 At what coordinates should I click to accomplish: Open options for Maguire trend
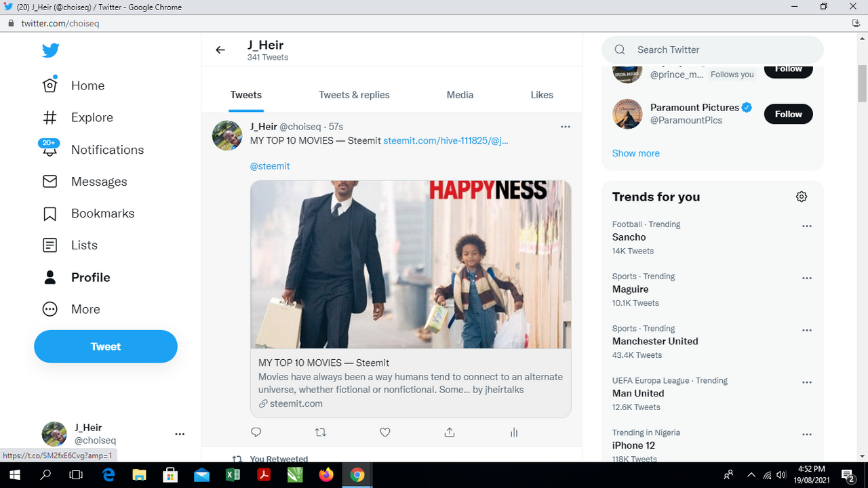click(x=807, y=279)
